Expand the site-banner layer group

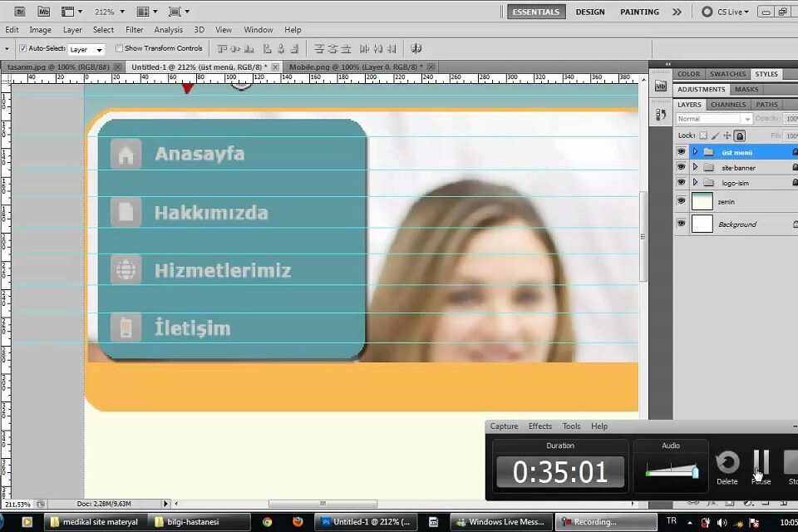pos(695,167)
